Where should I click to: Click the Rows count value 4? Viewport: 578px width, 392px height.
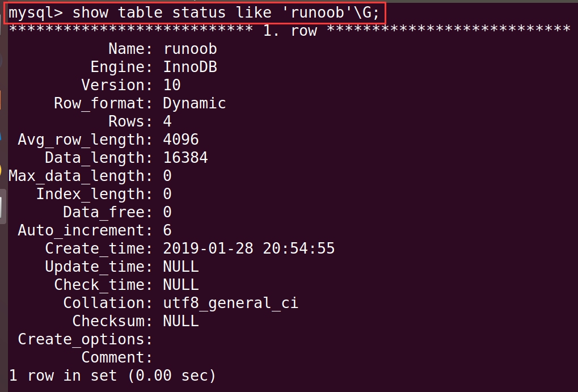tap(167, 121)
